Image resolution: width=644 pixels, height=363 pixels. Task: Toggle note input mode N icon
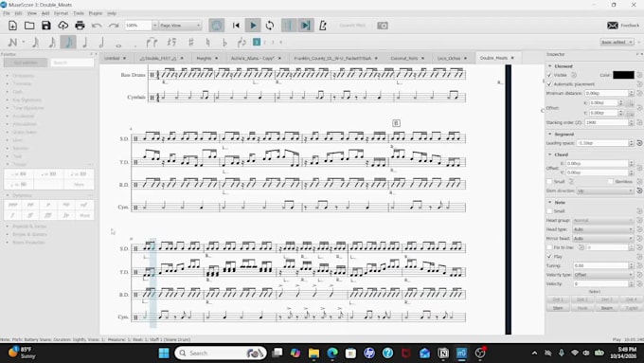coord(12,42)
